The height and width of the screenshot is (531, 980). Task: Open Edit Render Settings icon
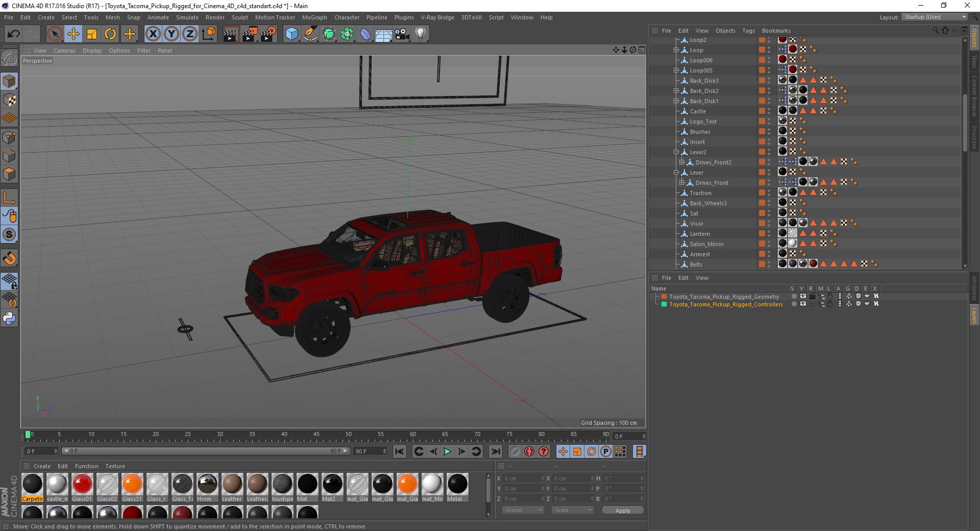268,34
